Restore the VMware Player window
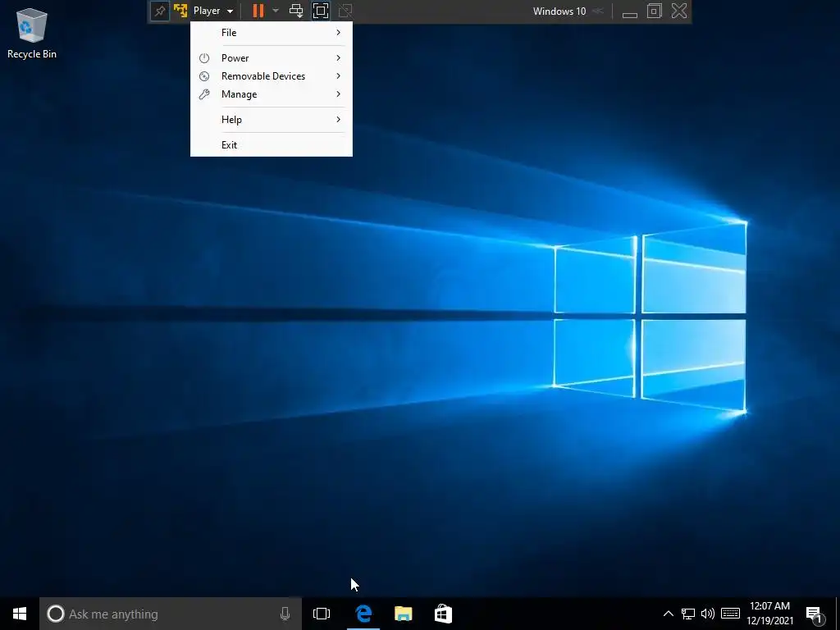The width and height of the screenshot is (840, 630). pyautogui.click(x=654, y=11)
